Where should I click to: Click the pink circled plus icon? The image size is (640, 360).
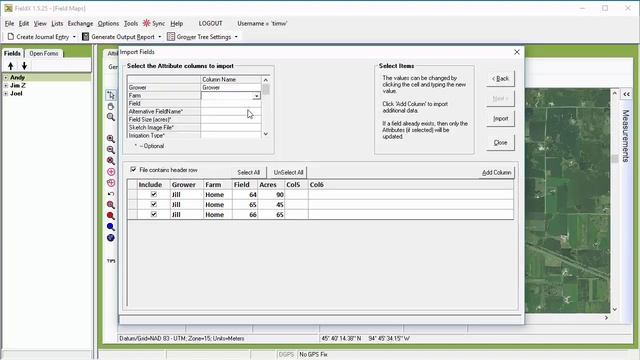(111, 172)
